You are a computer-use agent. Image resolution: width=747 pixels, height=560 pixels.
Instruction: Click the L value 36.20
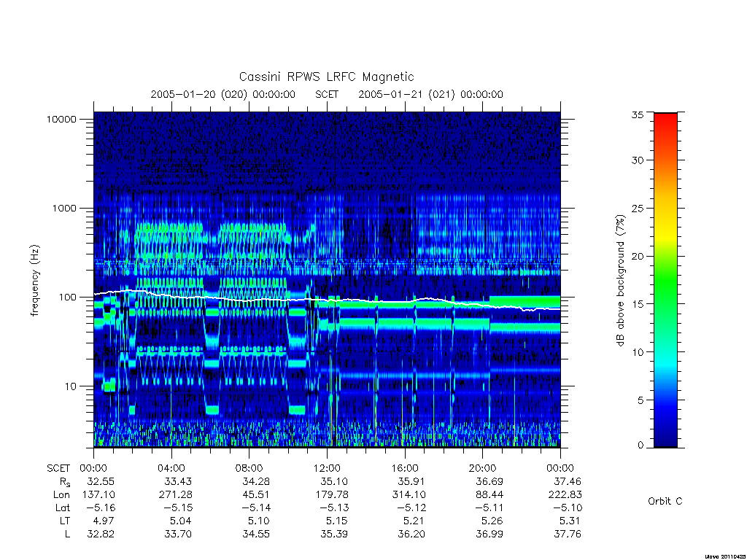[x=411, y=534]
